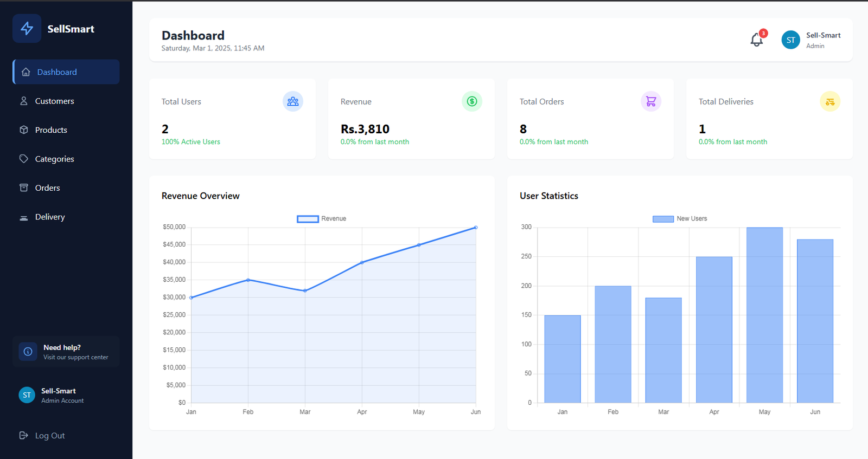Click the Revenue dollar coin icon
Viewport: 868px width, 459px height.
click(471, 101)
